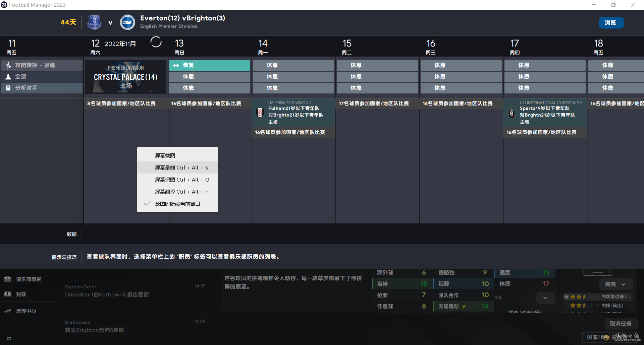
Task: Open the Sparta vs Brghtn U21 fixture
Action: point(545,113)
